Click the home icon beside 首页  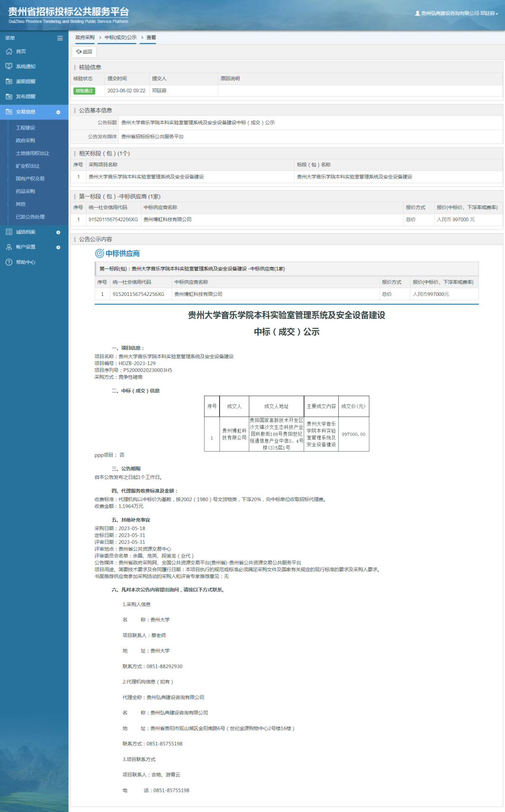click(x=9, y=51)
